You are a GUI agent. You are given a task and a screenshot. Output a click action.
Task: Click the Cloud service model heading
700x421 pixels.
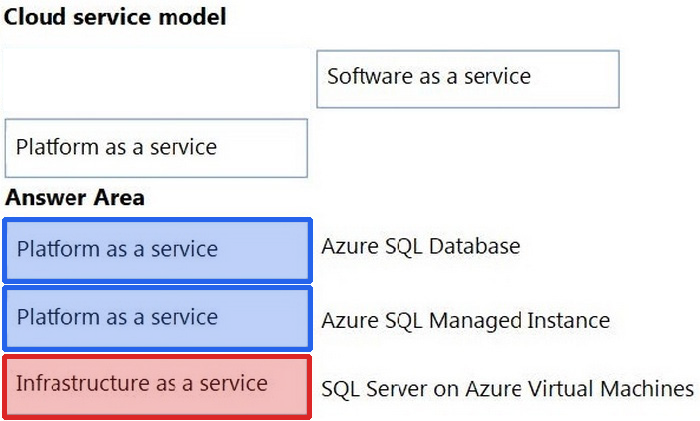coord(115,17)
